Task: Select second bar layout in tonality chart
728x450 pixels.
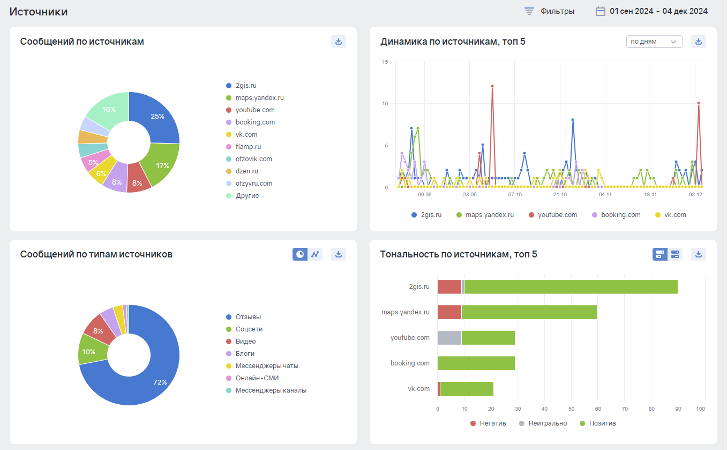Action: [x=675, y=254]
